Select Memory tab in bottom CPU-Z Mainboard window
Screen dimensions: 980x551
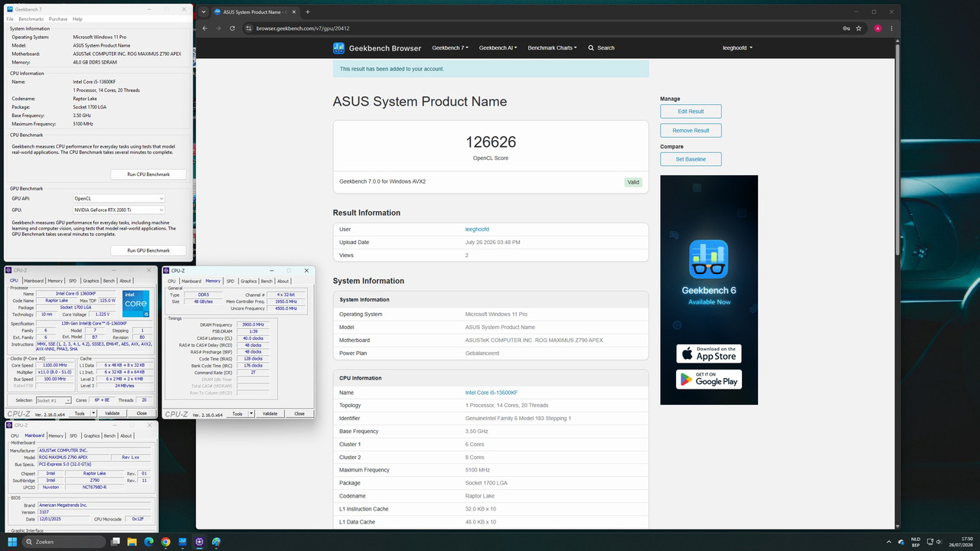point(56,435)
